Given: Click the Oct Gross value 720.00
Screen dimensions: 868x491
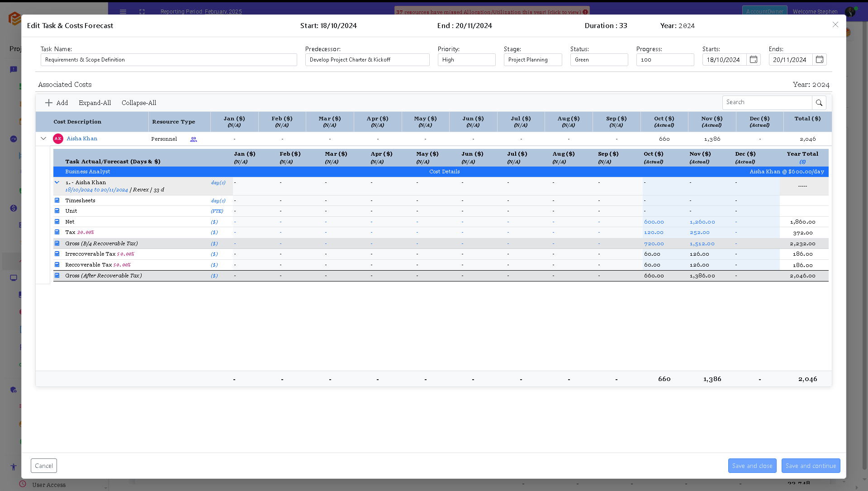Looking at the screenshot, I should point(654,243).
